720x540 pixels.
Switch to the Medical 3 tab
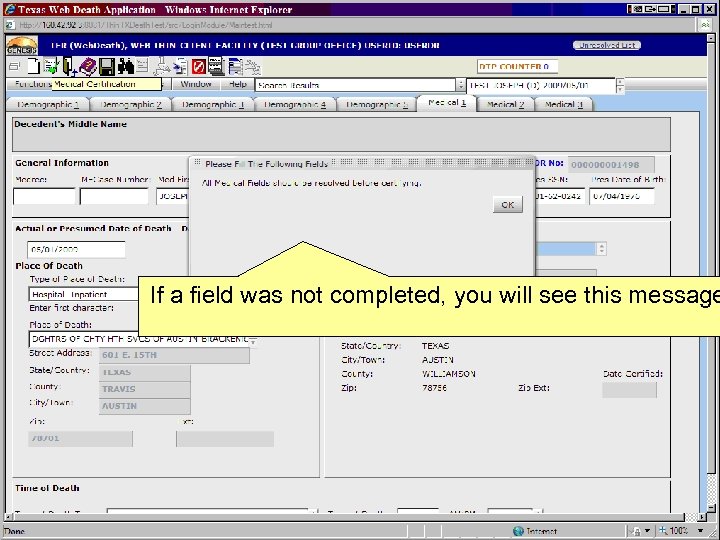click(x=564, y=105)
